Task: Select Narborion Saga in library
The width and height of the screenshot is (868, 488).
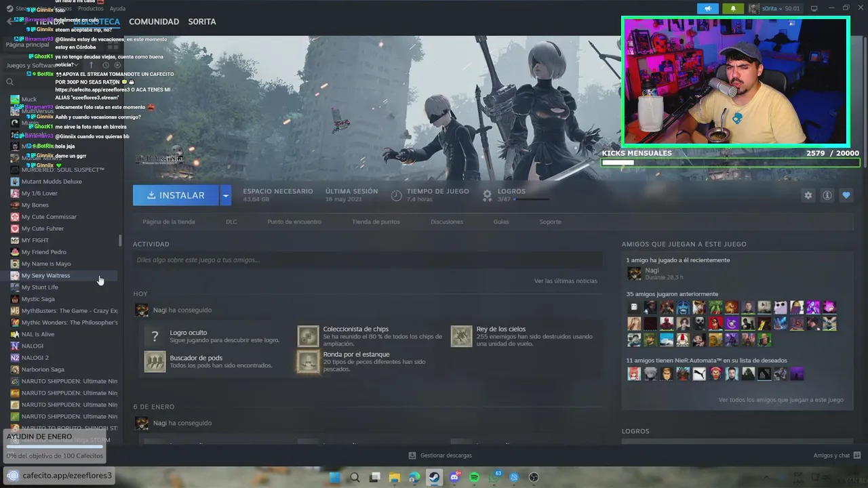Action: coord(43,369)
